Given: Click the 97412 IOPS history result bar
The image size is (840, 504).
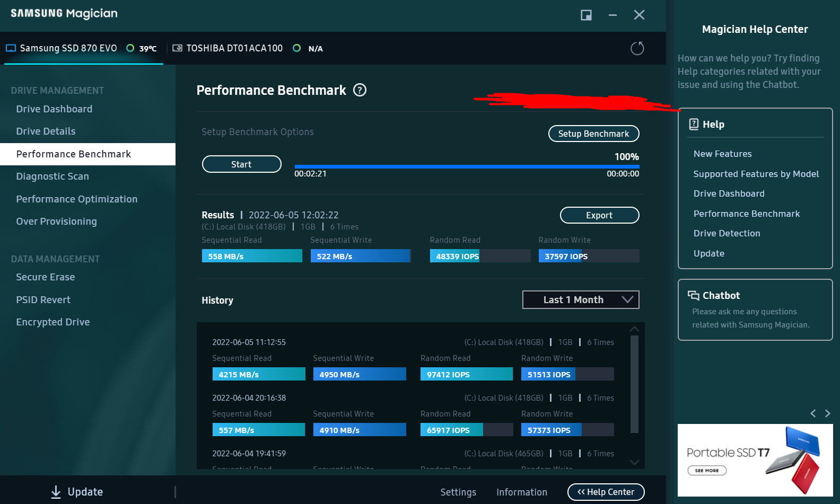Looking at the screenshot, I should tap(467, 374).
